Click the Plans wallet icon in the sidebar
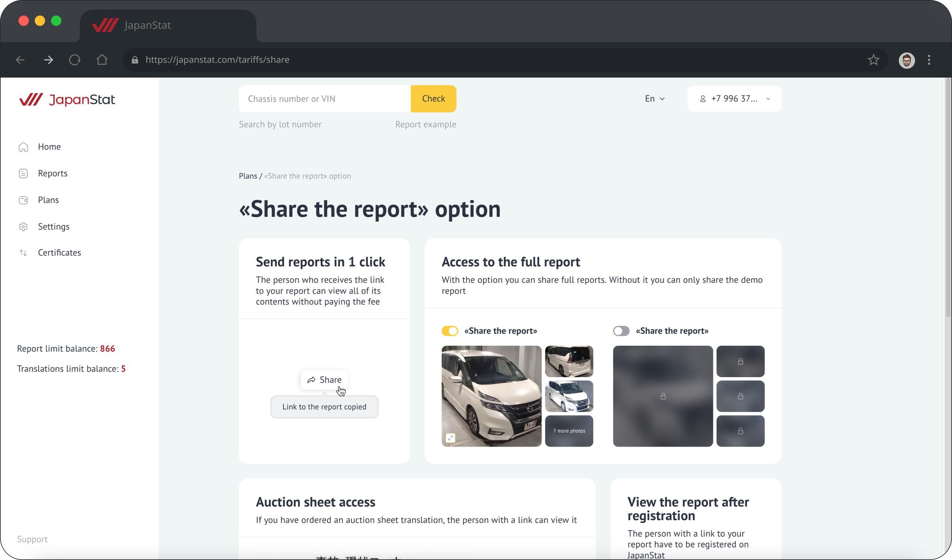Viewport: 952px width, 560px height. [23, 200]
